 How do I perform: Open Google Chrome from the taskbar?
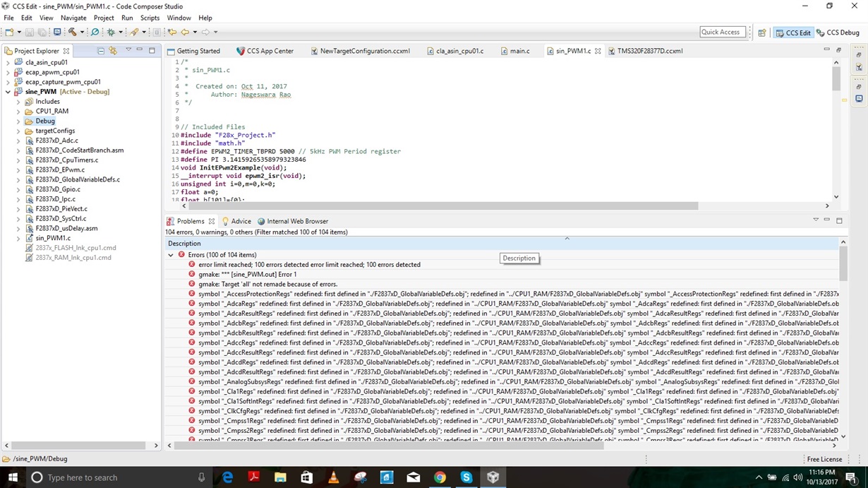440,477
